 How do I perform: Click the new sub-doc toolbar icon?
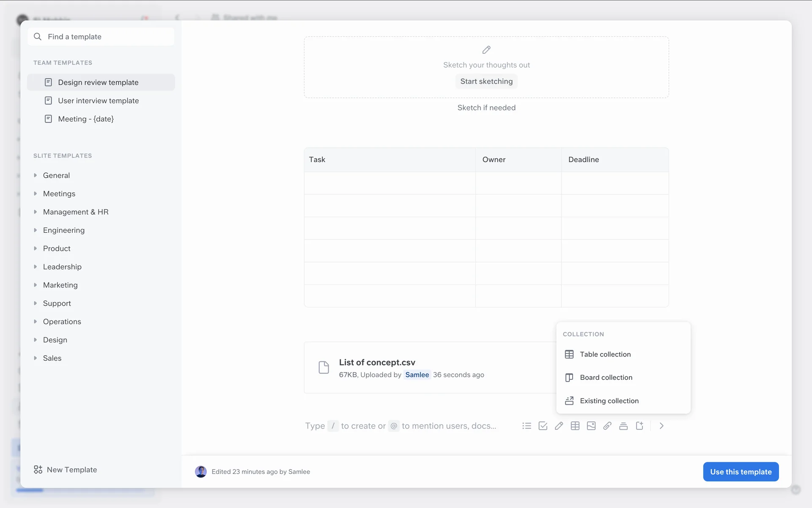[x=639, y=426]
